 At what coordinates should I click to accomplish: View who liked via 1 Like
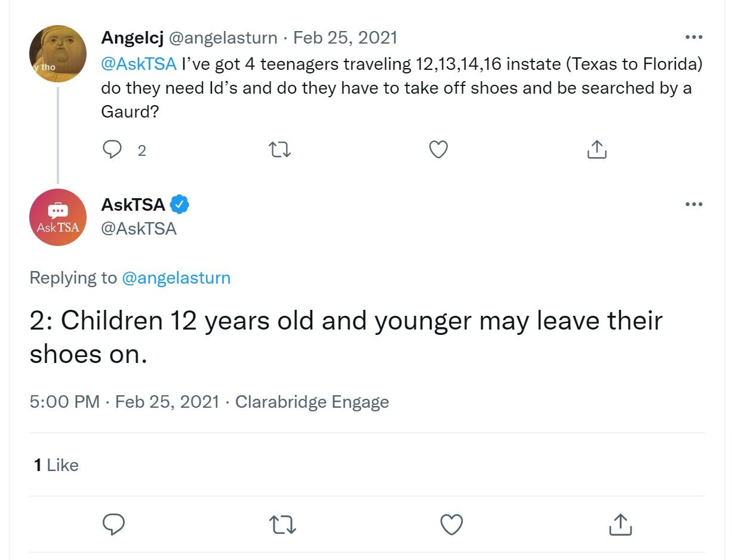56,465
